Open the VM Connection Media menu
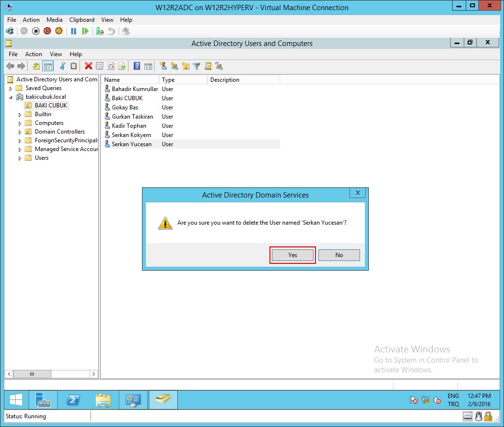504x427 pixels. 54,19
